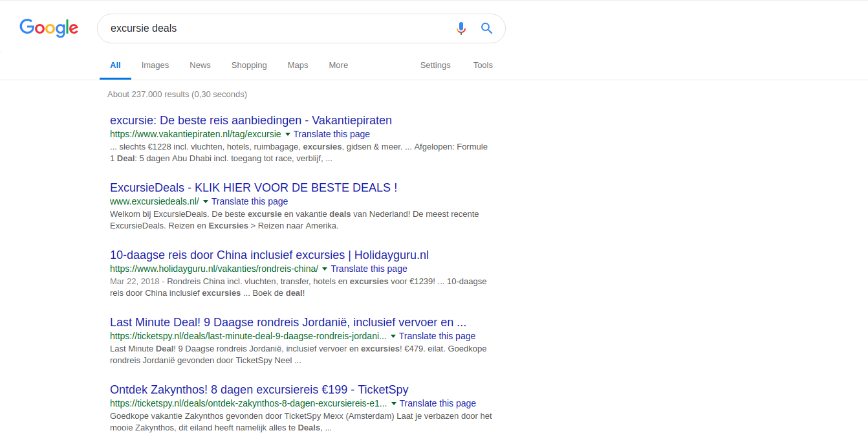This screenshot has width=868, height=446.
Task: Click the 'Last Minute Deal! 9 Daagse' snippet text
Action: [x=298, y=355]
